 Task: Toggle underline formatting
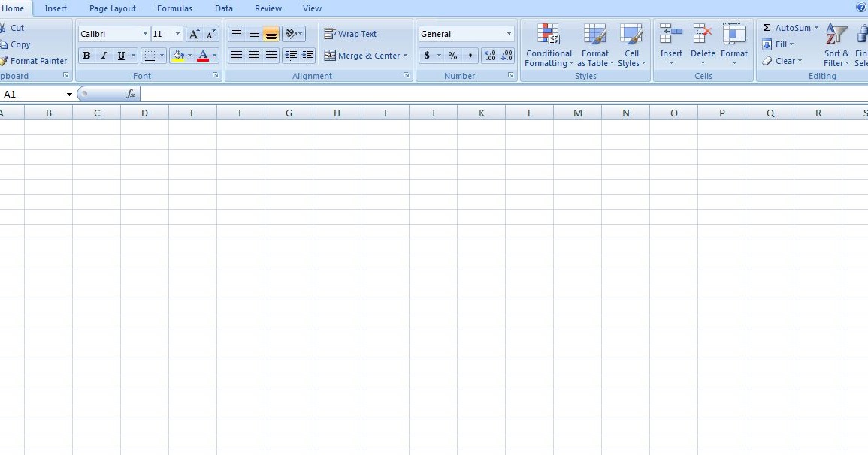pos(120,55)
